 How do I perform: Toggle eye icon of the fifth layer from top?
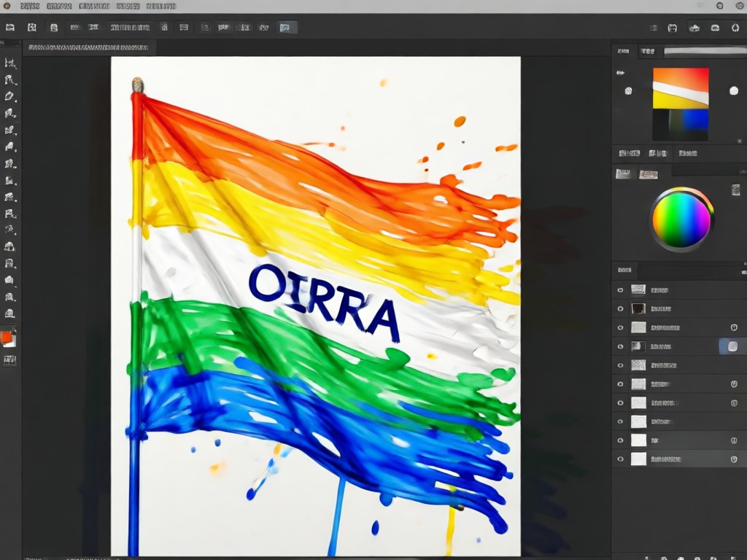[x=620, y=365]
